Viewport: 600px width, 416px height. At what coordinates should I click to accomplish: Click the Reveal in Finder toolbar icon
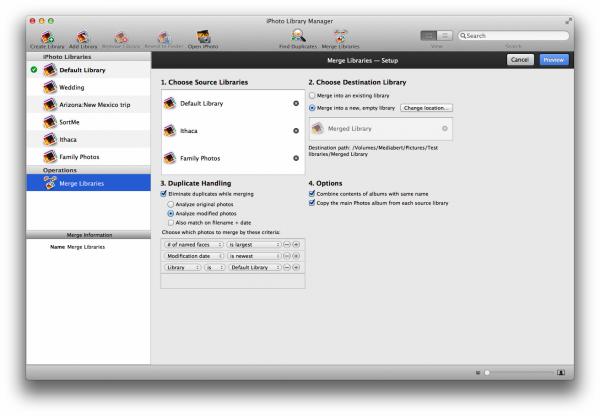(x=163, y=39)
